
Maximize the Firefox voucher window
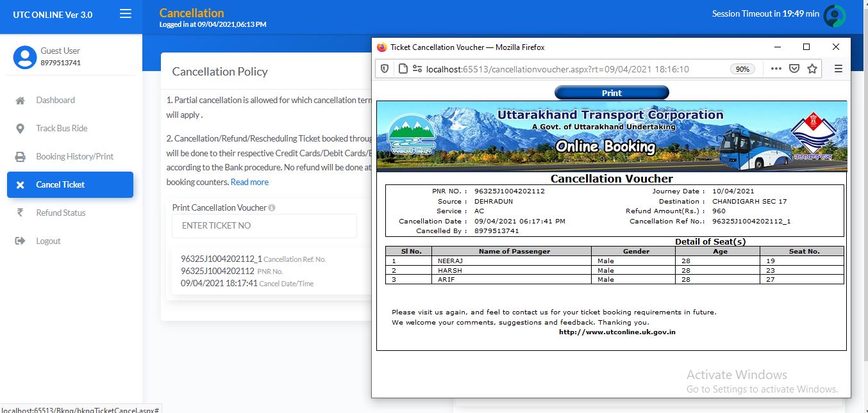(806, 47)
